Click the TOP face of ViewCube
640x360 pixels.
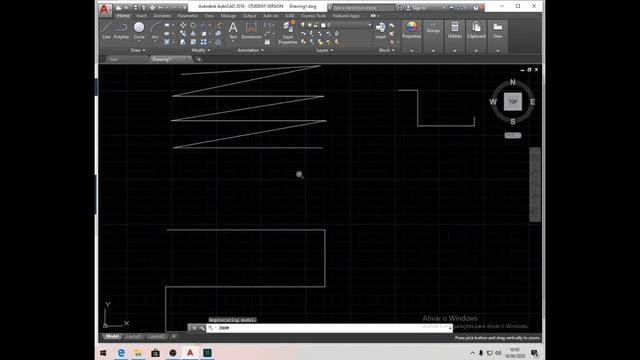click(x=513, y=102)
